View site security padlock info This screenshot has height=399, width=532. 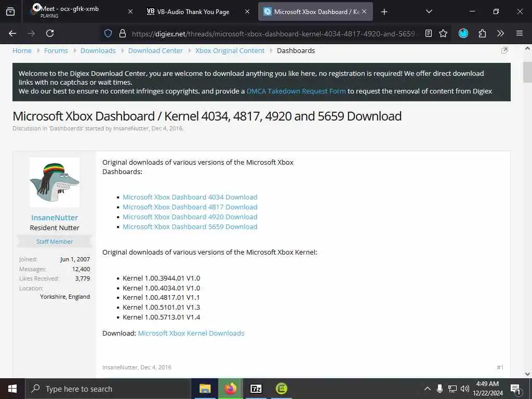tap(123, 33)
